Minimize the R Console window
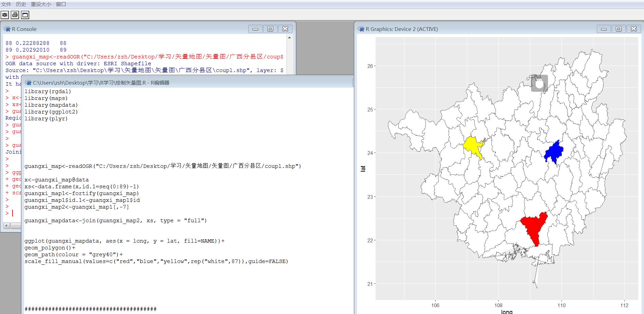This screenshot has height=314, width=644. coord(255,29)
